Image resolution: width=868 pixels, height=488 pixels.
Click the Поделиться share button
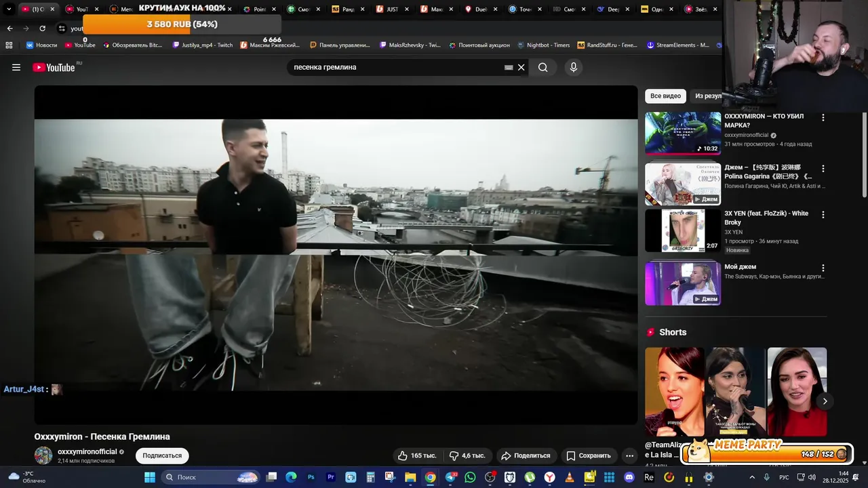tap(526, 455)
